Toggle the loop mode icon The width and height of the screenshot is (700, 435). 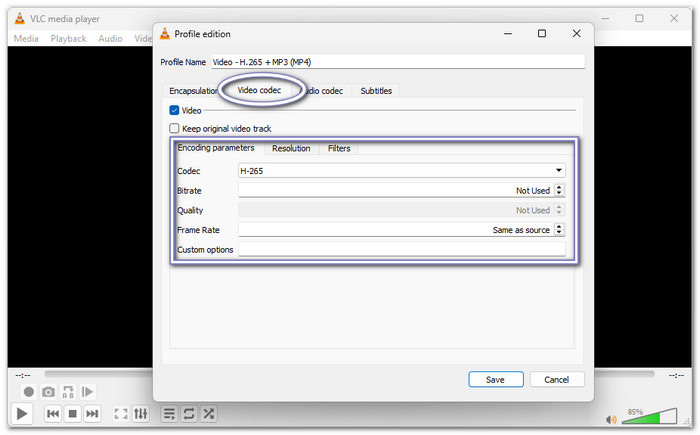click(189, 414)
